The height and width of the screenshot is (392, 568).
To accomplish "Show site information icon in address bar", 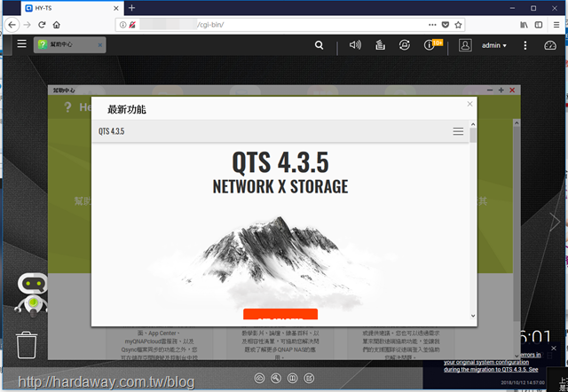I will point(122,25).
